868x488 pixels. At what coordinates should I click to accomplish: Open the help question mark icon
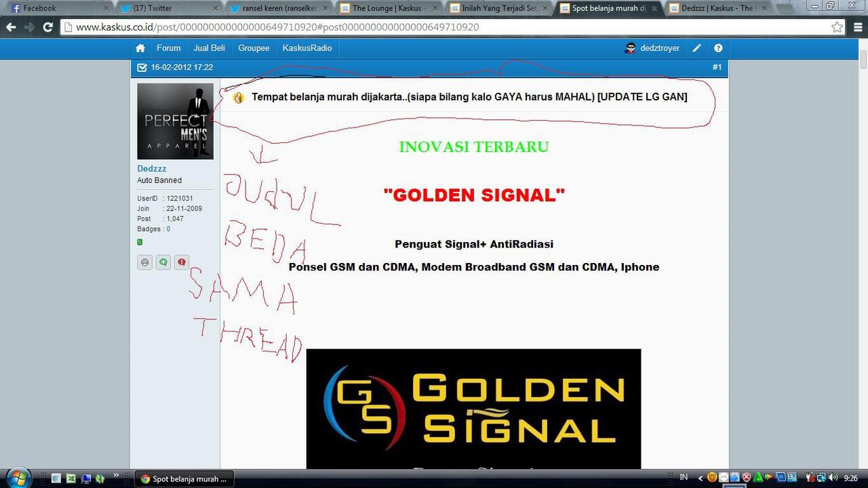[x=718, y=48]
